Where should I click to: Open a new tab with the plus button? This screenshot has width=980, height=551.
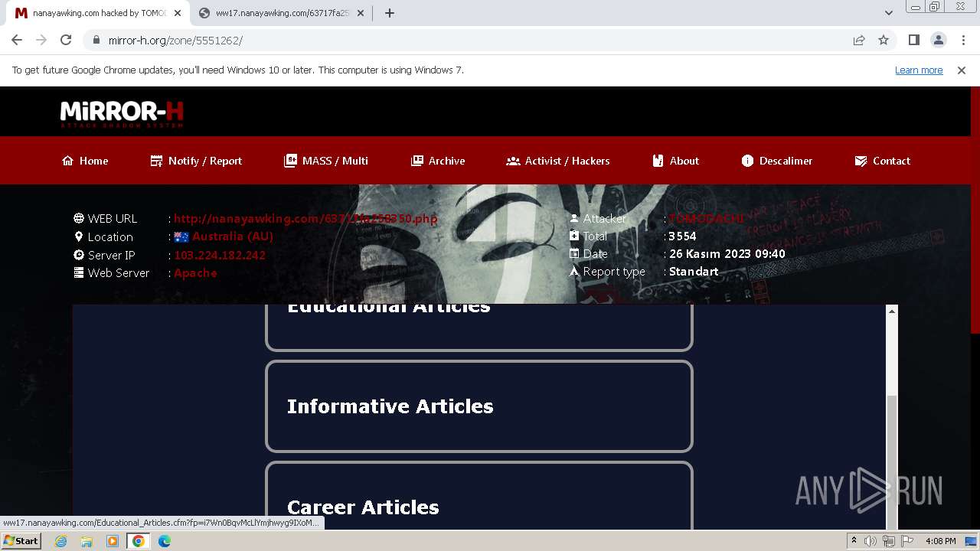point(390,13)
